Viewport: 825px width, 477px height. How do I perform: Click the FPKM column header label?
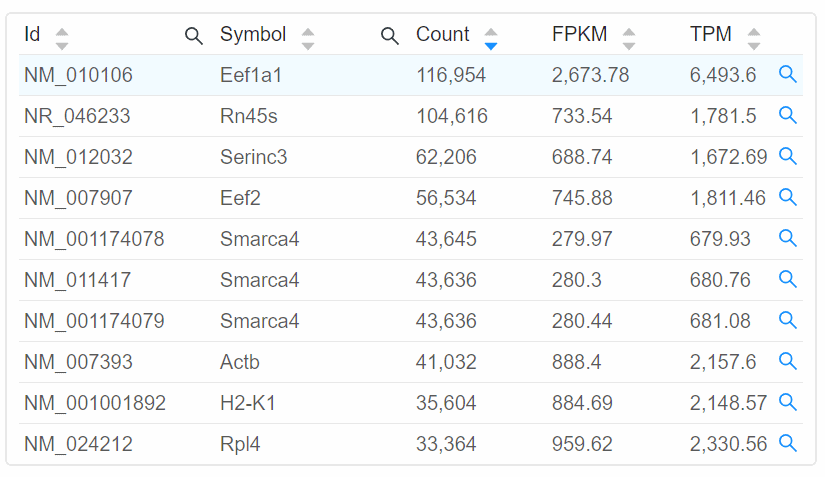[x=579, y=34]
